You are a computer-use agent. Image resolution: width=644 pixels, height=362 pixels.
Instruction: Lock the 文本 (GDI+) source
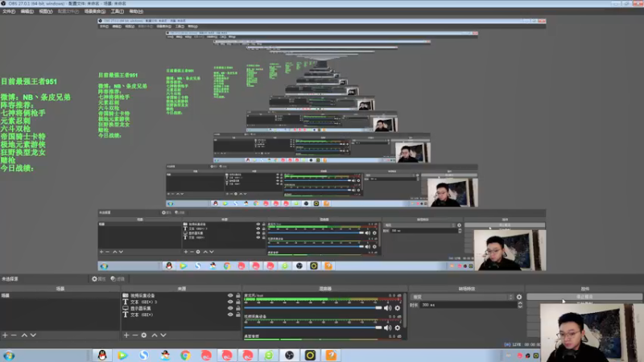click(237, 315)
